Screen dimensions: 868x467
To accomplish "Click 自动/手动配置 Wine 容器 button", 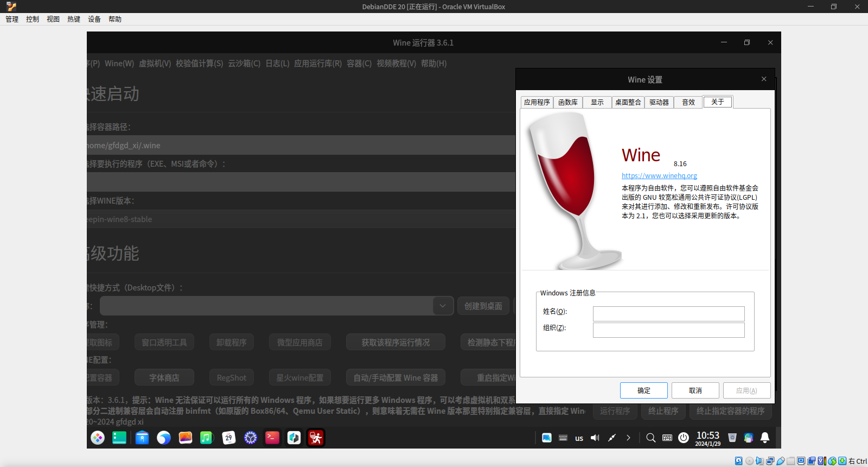I will click(x=396, y=377).
